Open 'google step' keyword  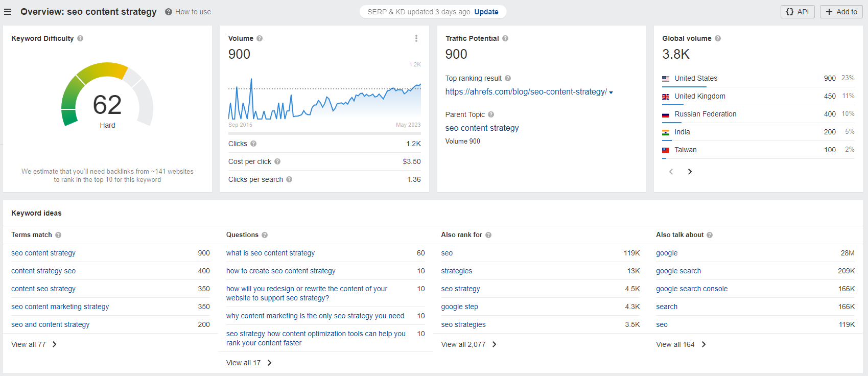click(x=460, y=307)
